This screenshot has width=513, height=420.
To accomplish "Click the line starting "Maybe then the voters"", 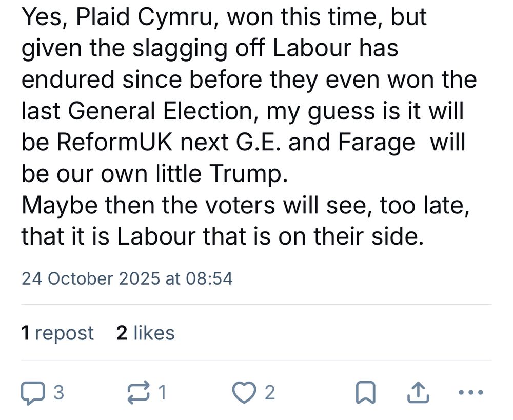I will 245,204.
